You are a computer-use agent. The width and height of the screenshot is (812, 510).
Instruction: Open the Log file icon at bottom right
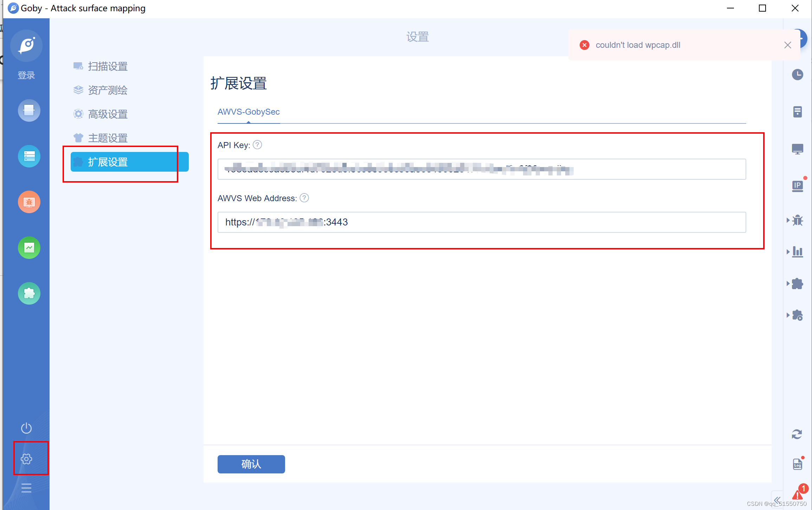(x=797, y=464)
